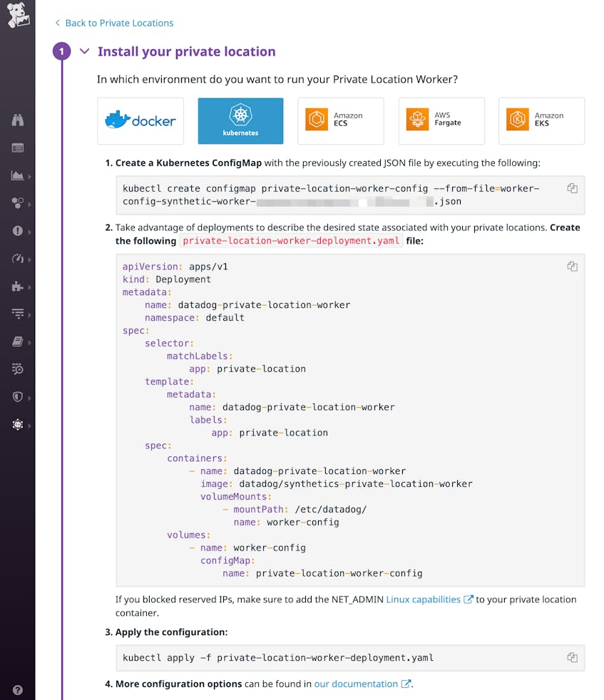
Task: Open the Linux capabilities link
Action: coord(429,599)
